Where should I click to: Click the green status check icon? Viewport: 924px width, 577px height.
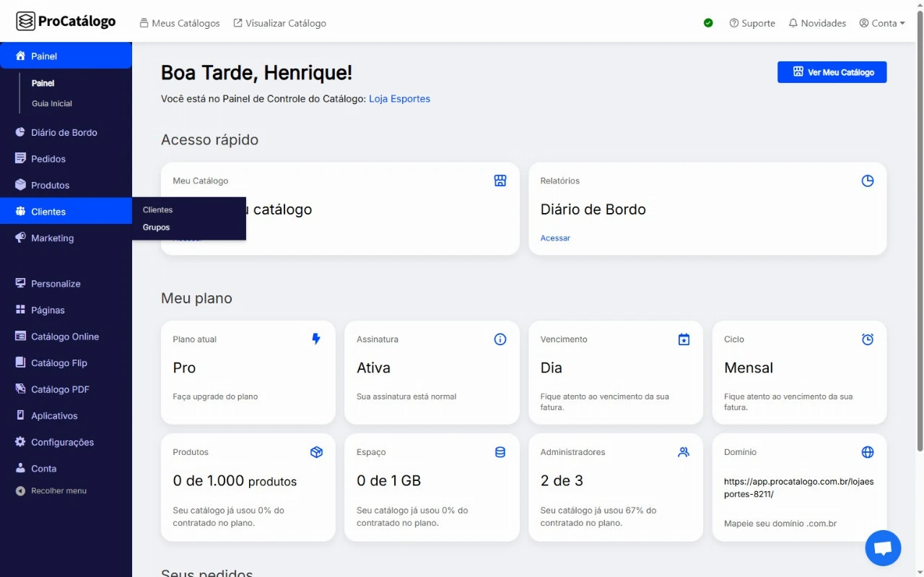pyautogui.click(x=708, y=23)
